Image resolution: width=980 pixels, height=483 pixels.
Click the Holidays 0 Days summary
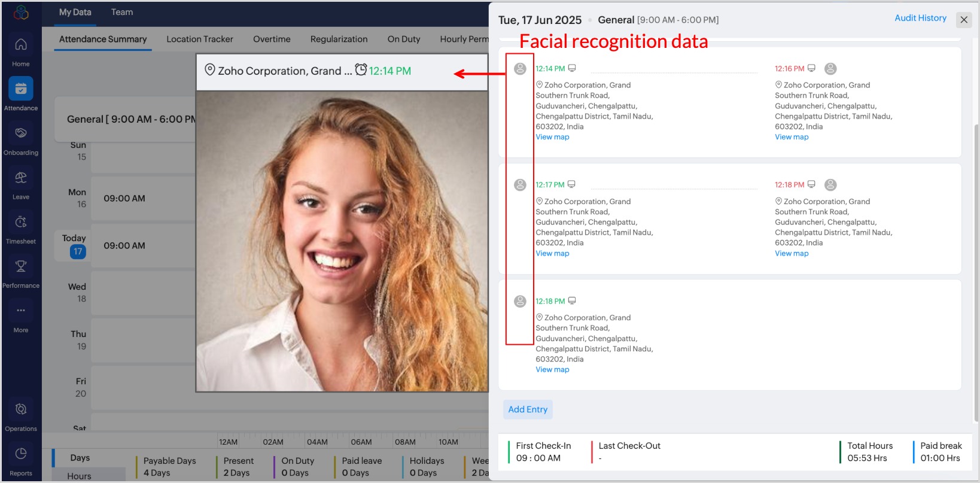tap(427, 467)
